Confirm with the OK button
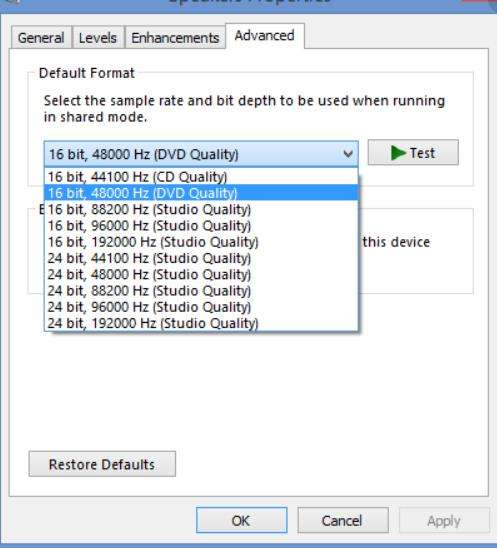The width and height of the screenshot is (497, 548). [242, 520]
